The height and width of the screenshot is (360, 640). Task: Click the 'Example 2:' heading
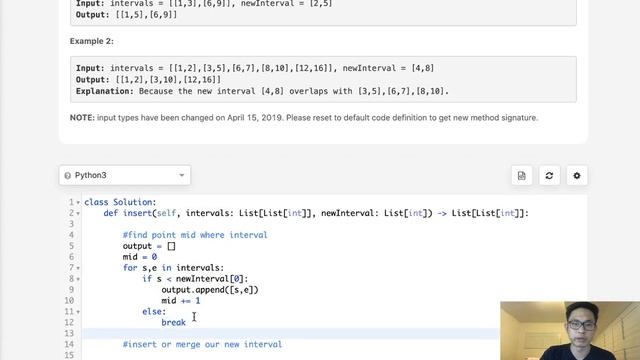pyautogui.click(x=92, y=41)
